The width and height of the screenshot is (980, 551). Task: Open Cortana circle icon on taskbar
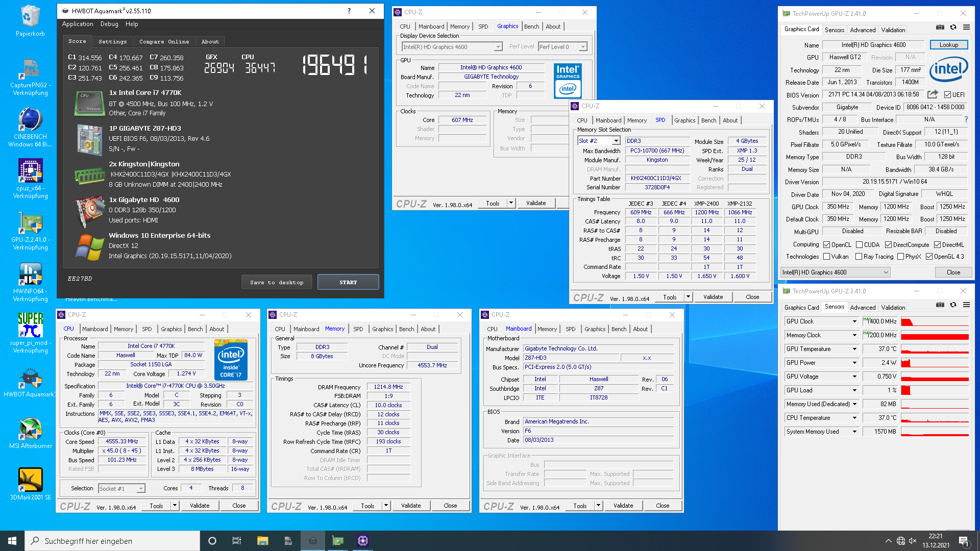212,541
